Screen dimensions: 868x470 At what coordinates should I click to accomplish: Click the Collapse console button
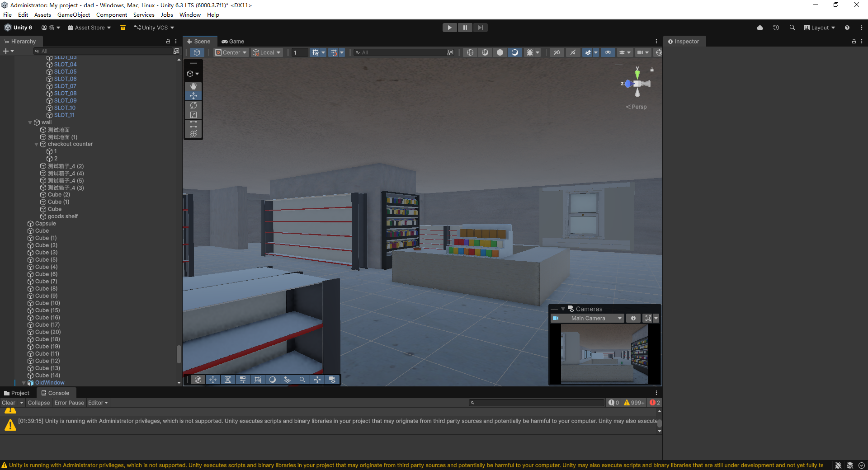[39, 403]
